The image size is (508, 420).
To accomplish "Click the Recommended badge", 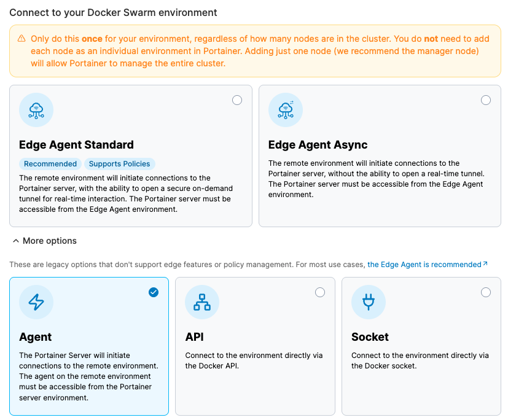I will coord(50,164).
